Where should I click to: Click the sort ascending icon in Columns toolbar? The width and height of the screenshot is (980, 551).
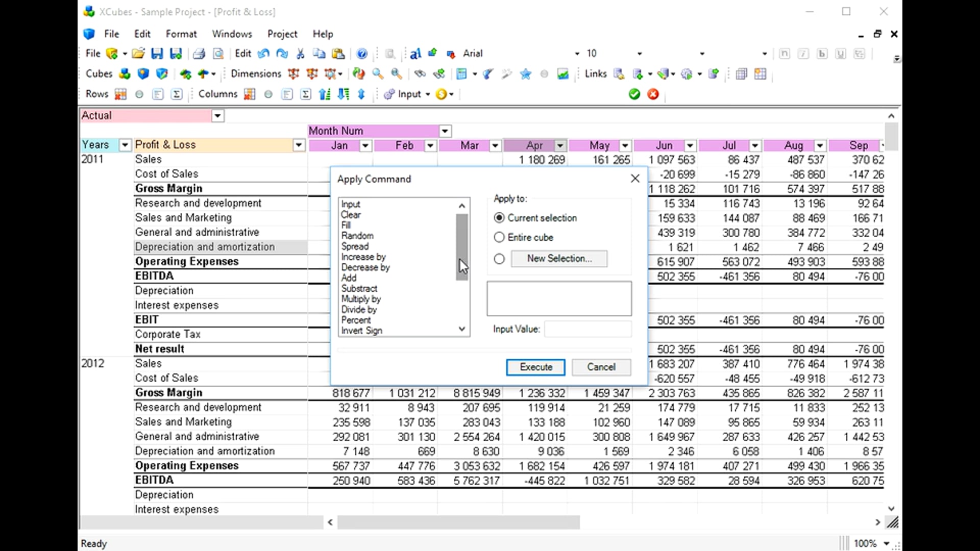325,94
